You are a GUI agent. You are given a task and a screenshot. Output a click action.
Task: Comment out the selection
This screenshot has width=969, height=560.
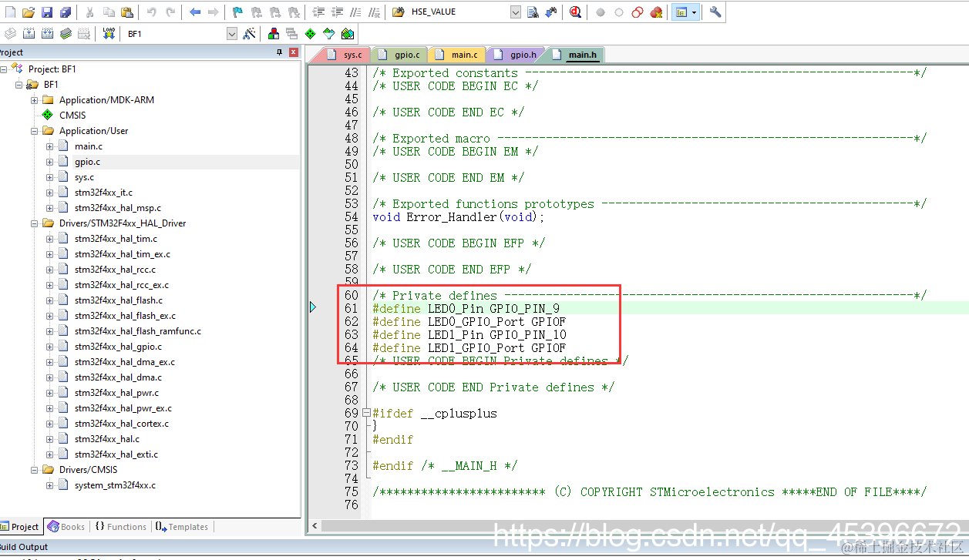pyautogui.click(x=355, y=12)
